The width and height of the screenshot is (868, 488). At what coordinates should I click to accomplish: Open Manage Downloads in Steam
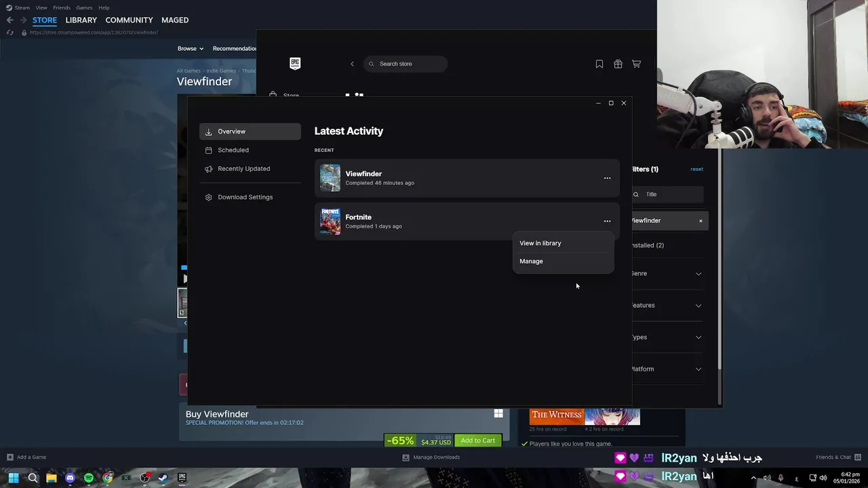point(431,457)
